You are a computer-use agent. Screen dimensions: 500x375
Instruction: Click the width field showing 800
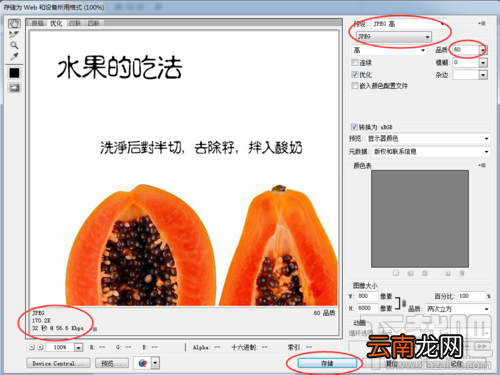(x=367, y=296)
